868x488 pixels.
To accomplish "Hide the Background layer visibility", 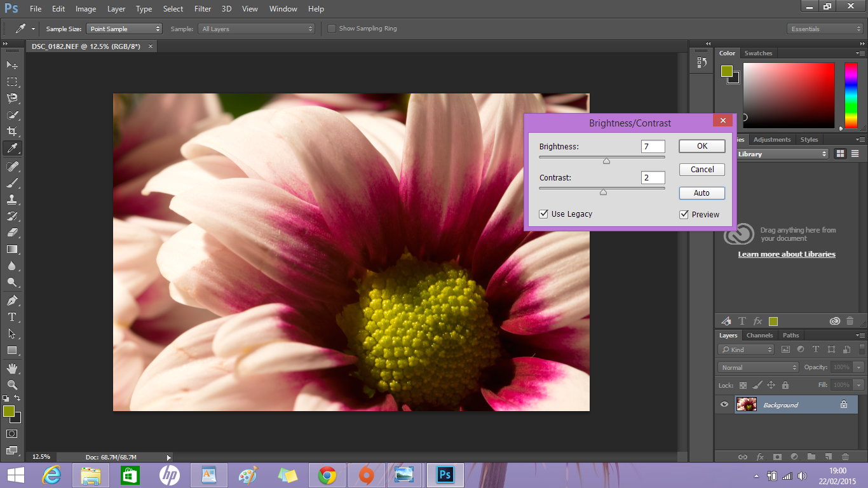I will coord(724,405).
